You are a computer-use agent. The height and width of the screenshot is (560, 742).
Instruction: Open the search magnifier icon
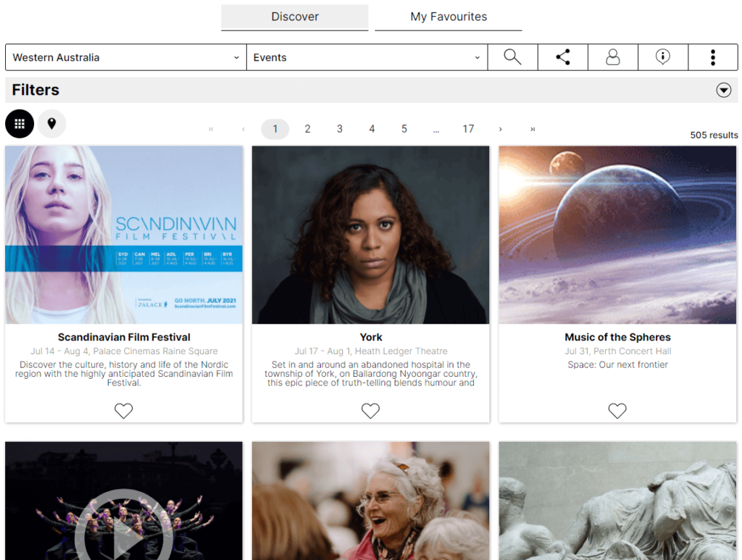pos(512,57)
